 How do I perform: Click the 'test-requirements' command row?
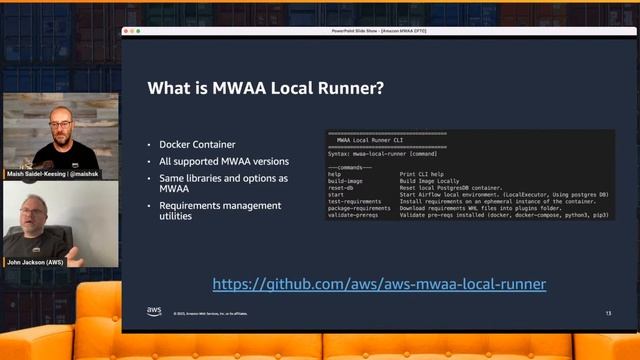[462, 202]
